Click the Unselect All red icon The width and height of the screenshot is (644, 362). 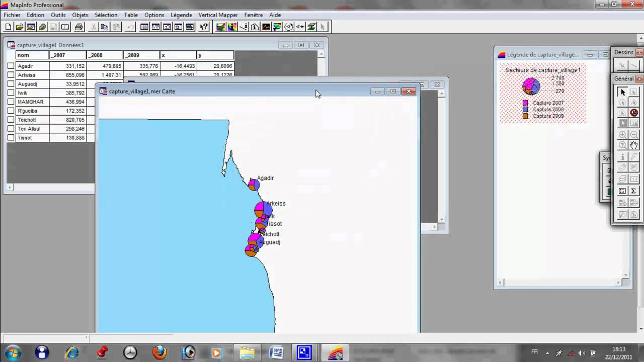click(x=633, y=113)
